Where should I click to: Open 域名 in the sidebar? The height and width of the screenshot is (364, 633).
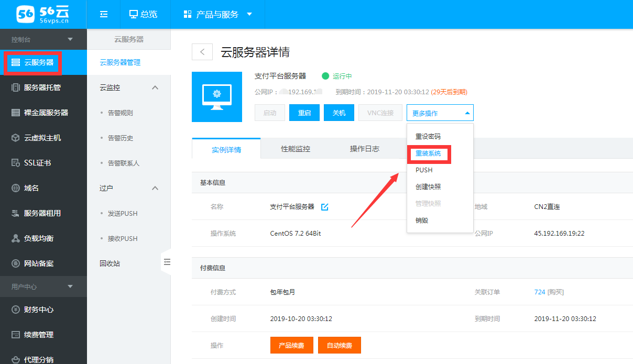click(31, 188)
